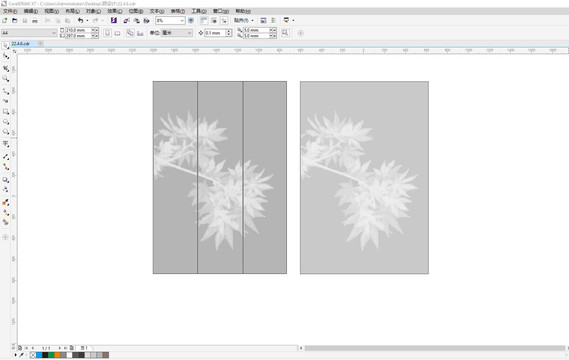Select the Color Eyedropper tool
569x360 pixels.
click(5, 202)
